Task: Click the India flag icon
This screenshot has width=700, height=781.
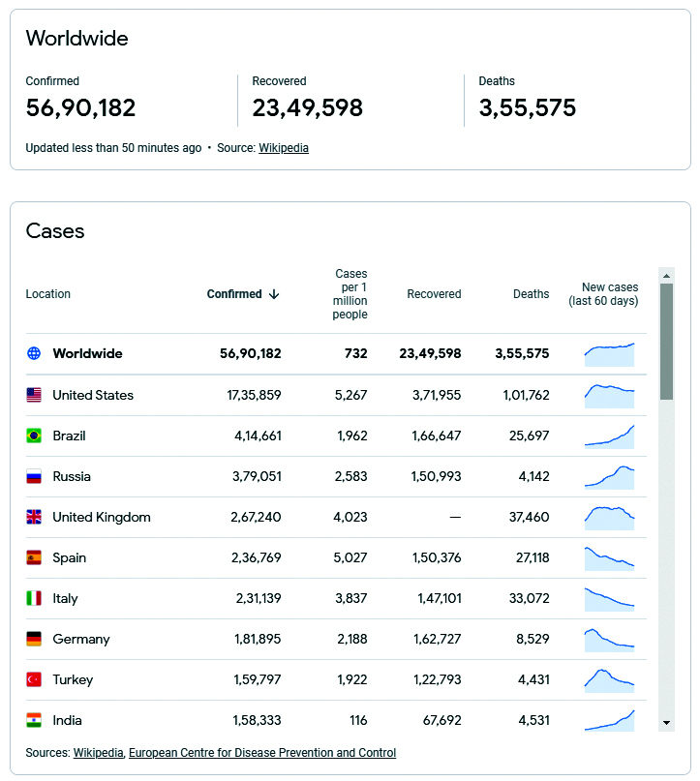Action: pyautogui.click(x=34, y=720)
